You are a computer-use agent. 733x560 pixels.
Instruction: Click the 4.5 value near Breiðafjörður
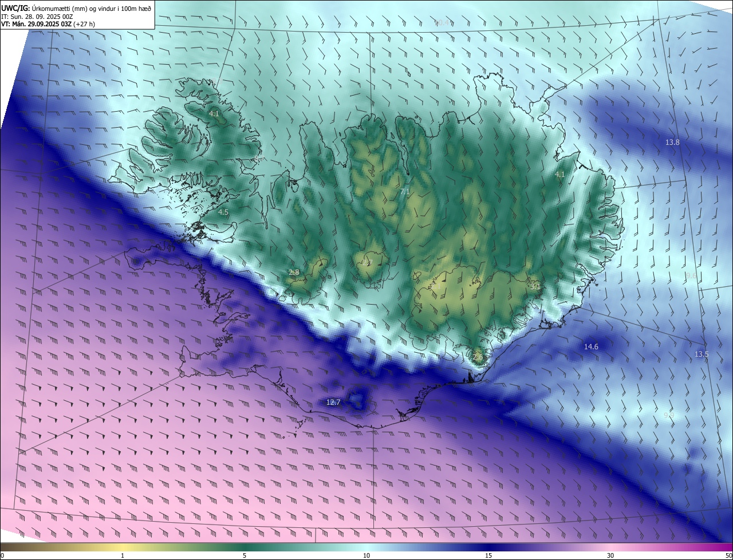click(223, 212)
